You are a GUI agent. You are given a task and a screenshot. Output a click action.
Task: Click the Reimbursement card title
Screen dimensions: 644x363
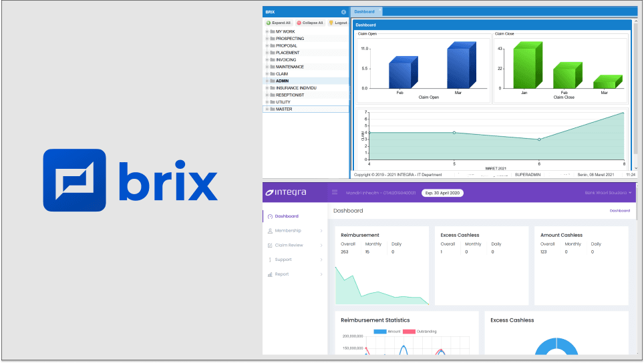click(x=360, y=235)
